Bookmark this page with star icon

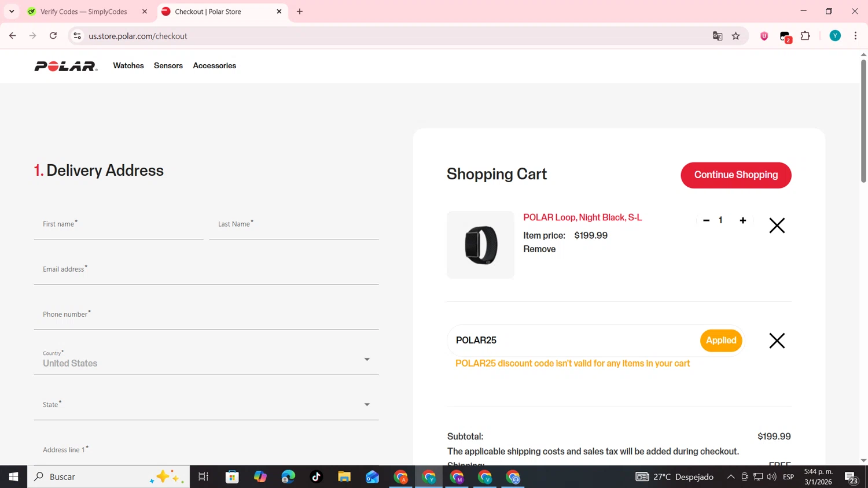click(x=736, y=36)
